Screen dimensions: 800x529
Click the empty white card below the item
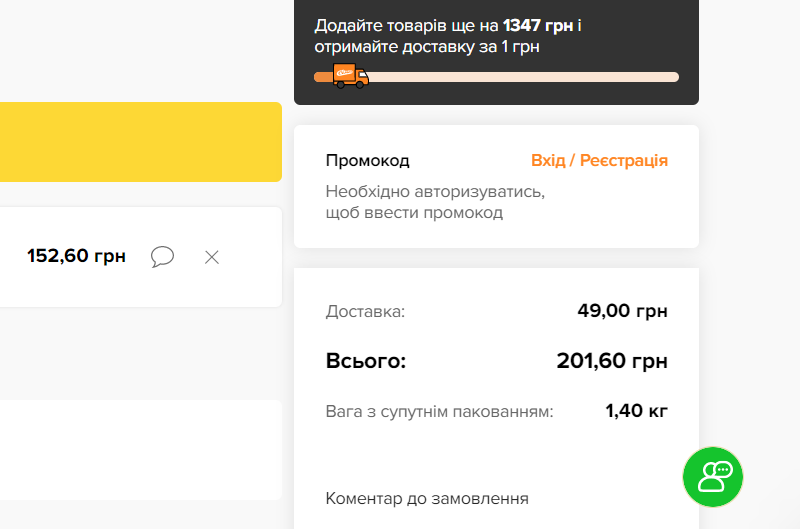[140, 449]
